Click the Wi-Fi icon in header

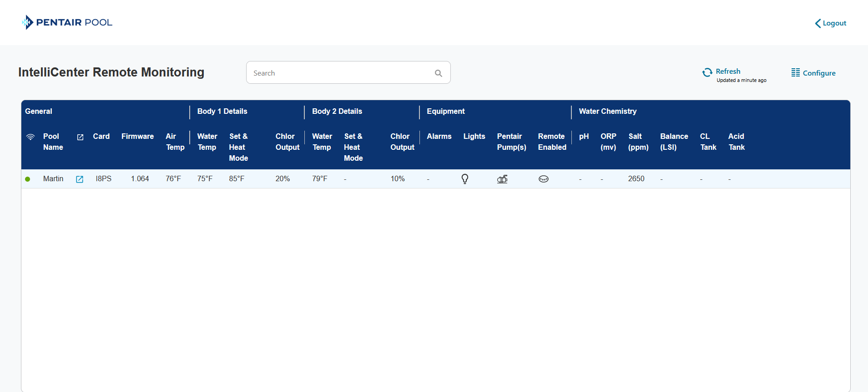[30, 137]
